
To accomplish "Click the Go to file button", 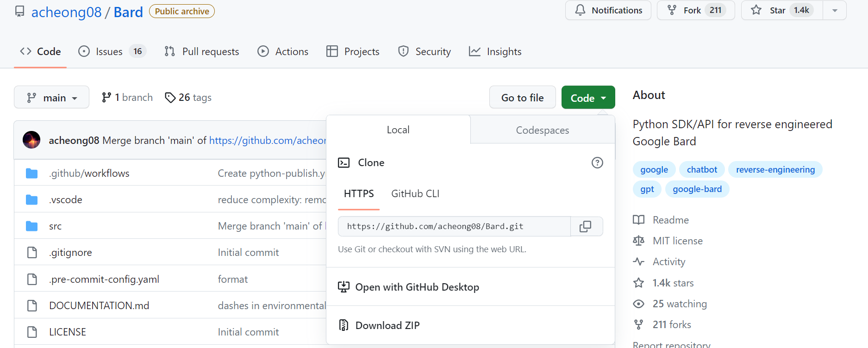I will coord(522,97).
